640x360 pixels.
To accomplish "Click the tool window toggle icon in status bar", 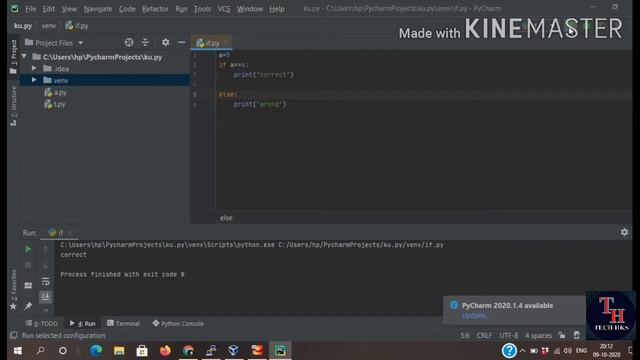I will 13,335.
